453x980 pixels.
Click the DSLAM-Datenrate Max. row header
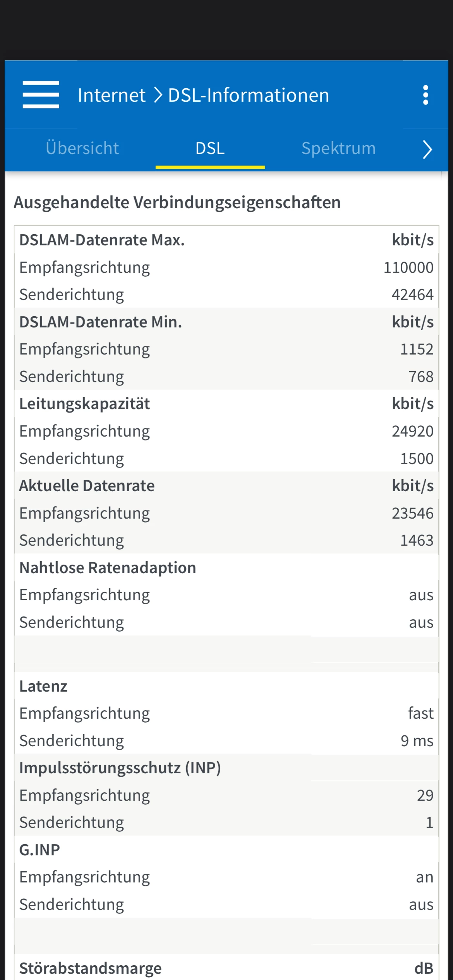(x=102, y=240)
